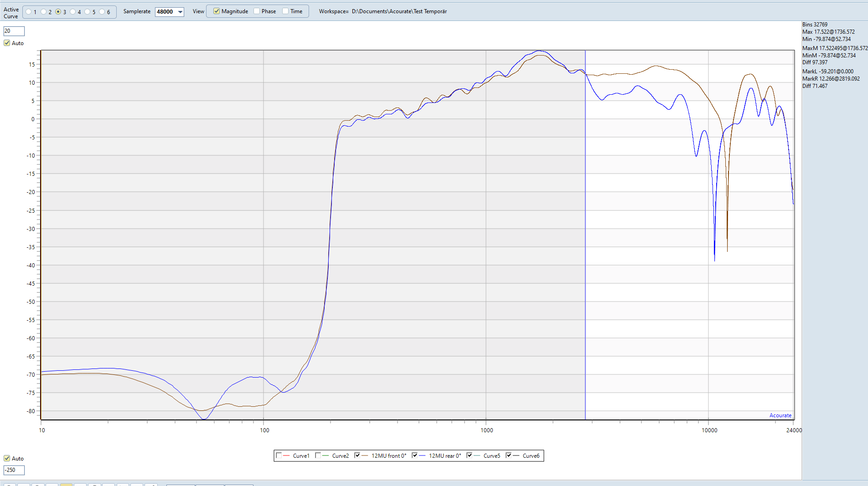Click the lower Y-axis limit field showing -250
This screenshot has height=486, width=868.
click(x=14, y=470)
